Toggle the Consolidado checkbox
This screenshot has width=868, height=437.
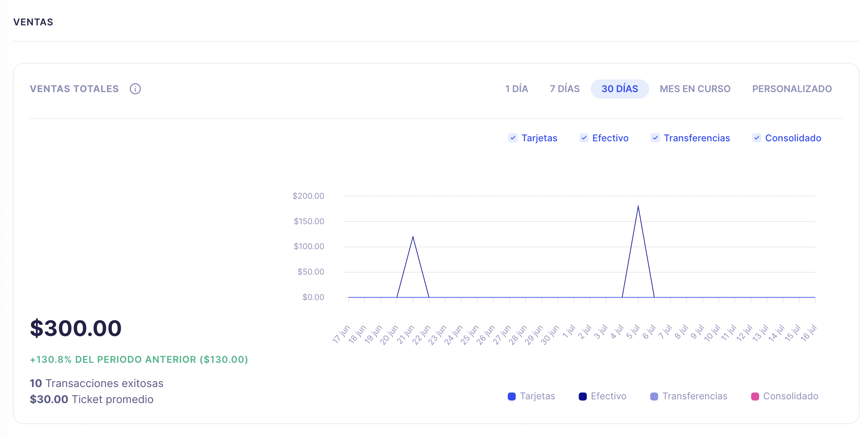pyautogui.click(x=757, y=138)
